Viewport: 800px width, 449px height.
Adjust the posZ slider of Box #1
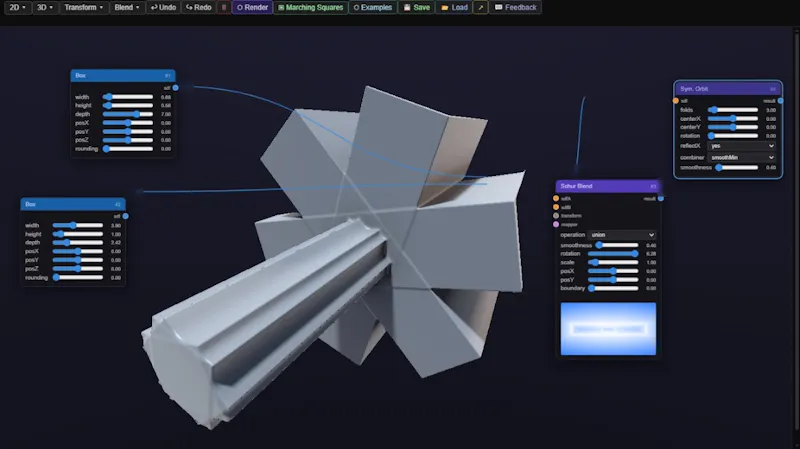coord(128,140)
